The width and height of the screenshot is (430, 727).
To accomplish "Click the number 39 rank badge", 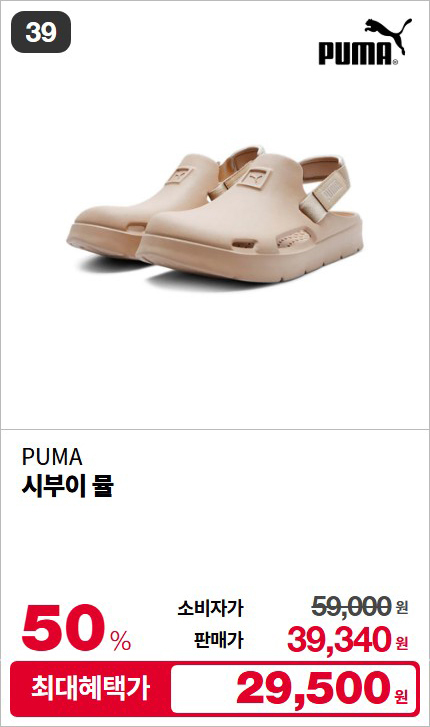I will click(x=41, y=32).
